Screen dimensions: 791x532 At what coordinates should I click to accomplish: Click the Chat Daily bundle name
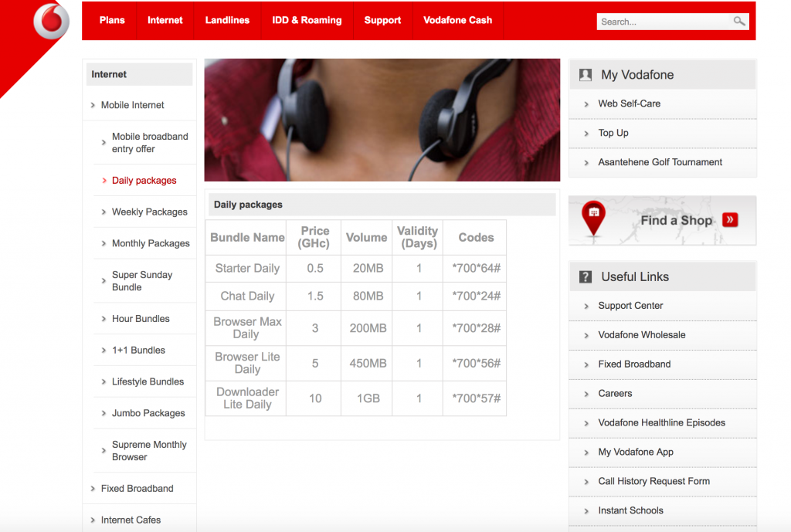pos(247,296)
